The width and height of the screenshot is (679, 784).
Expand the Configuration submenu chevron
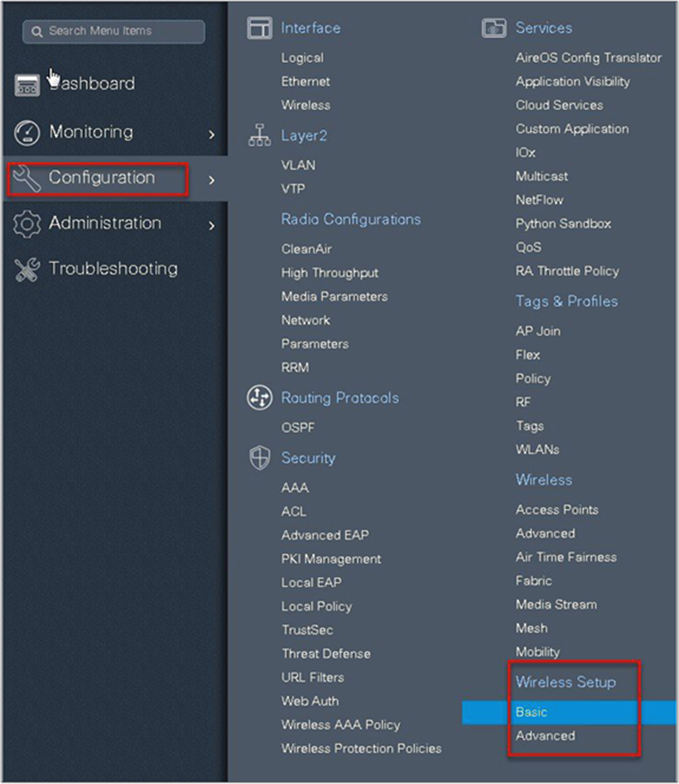[x=211, y=180]
